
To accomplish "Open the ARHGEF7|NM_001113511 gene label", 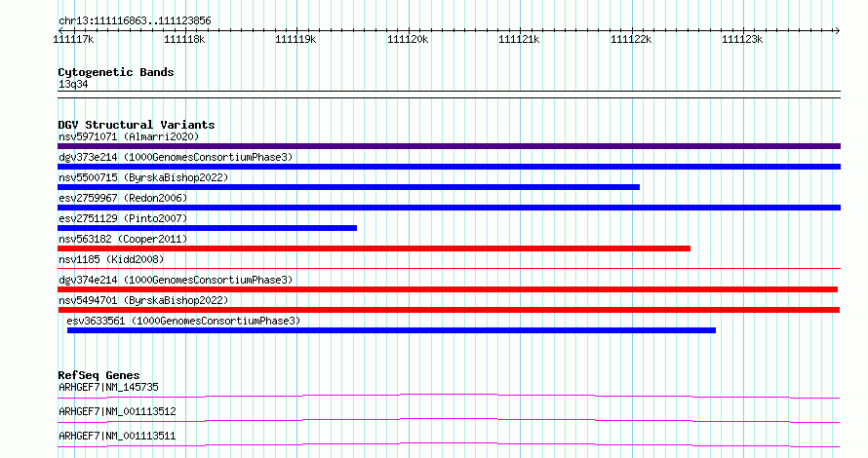I will point(117,436).
